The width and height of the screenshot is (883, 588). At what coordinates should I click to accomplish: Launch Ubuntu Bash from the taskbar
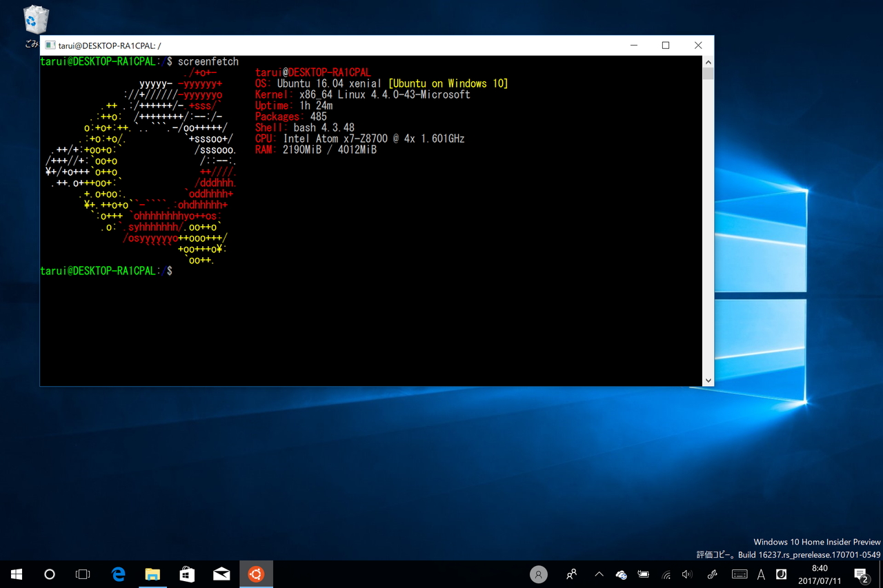click(256, 574)
